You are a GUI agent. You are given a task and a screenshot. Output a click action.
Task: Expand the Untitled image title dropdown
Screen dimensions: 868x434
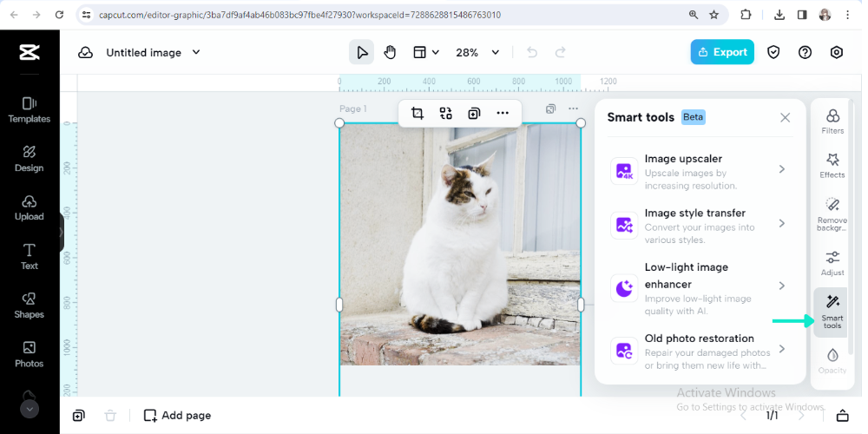195,52
